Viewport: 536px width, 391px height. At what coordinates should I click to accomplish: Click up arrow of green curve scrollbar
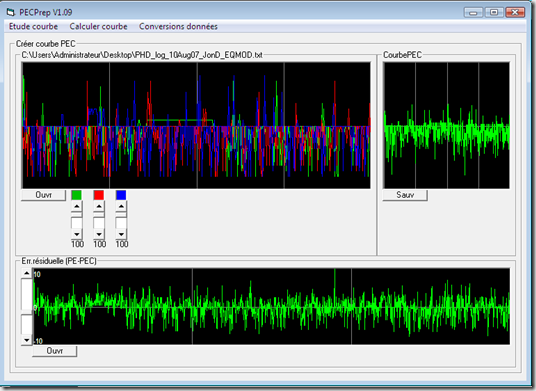coord(77,206)
